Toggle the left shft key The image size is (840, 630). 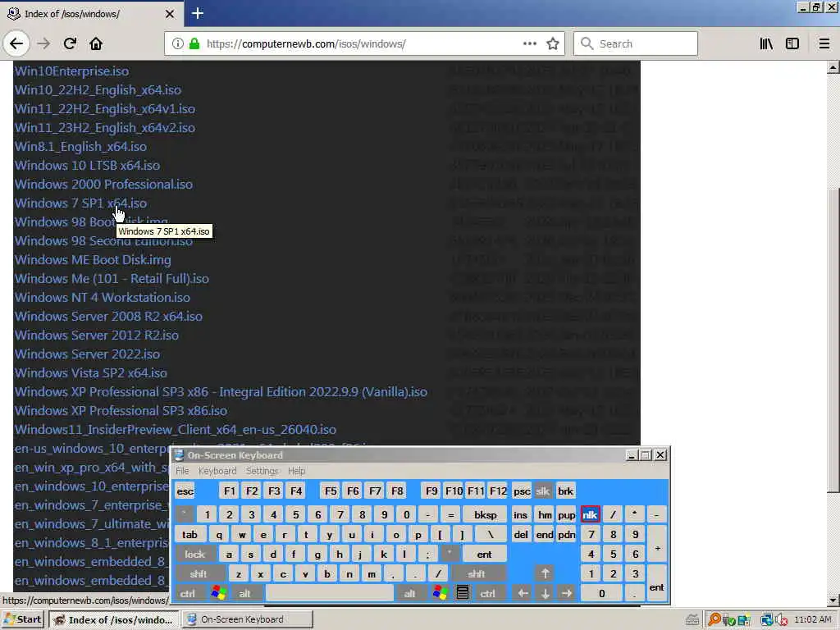click(x=199, y=573)
